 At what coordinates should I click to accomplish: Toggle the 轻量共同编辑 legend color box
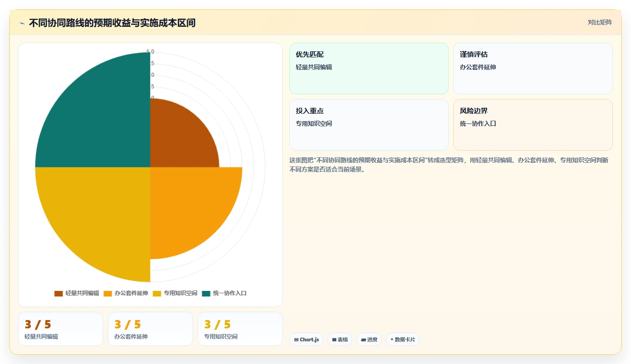tap(58, 293)
